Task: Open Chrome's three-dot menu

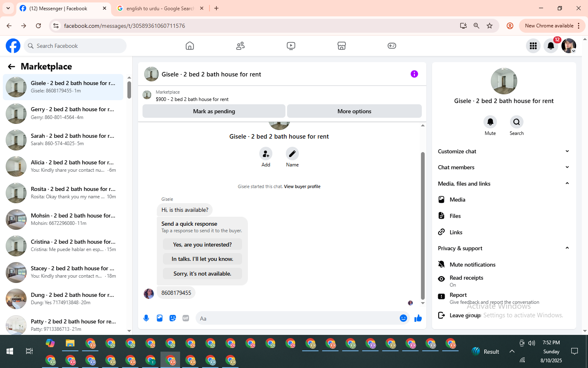Action: tap(579, 26)
